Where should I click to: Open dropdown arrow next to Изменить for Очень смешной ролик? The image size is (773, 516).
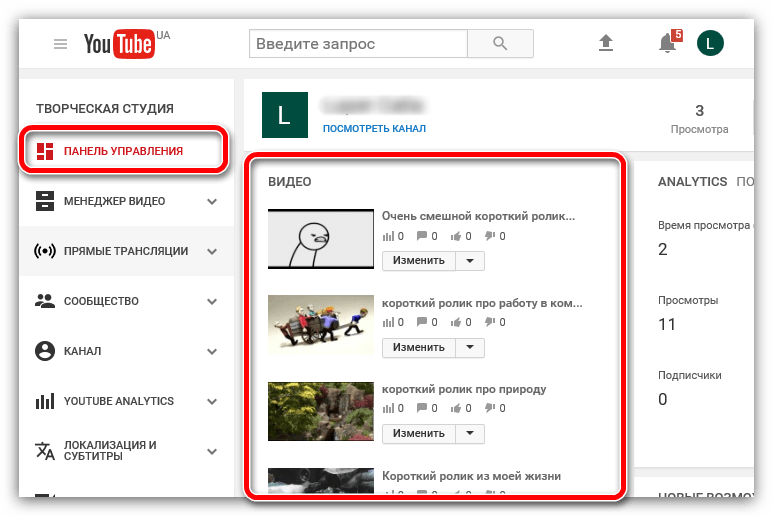click(470, 261)
